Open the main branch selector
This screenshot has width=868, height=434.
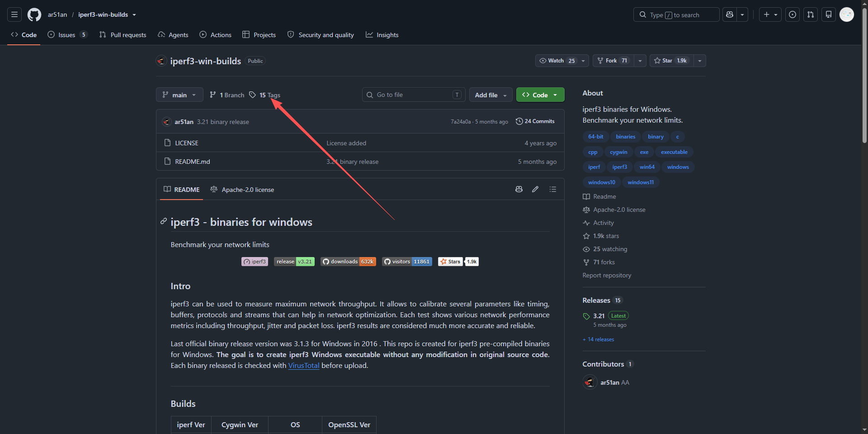179,95
